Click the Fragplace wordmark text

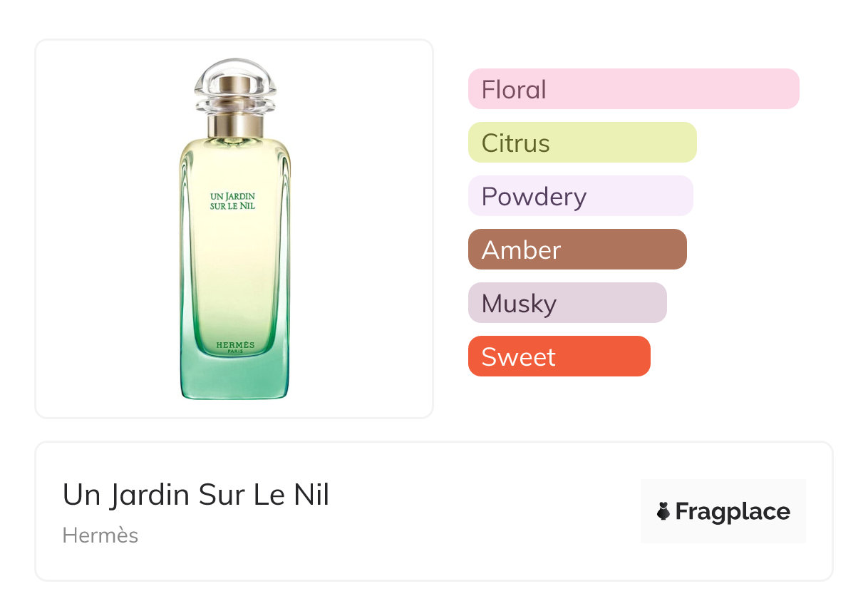point(733,512)
